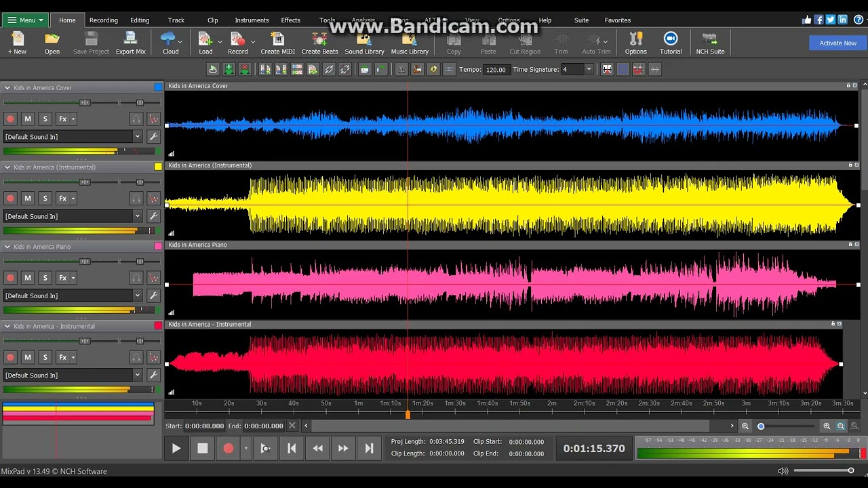The height and width of the screenshot is (488, 868).
Task: Switch to the Instruments tab
Action: (252, 20)
